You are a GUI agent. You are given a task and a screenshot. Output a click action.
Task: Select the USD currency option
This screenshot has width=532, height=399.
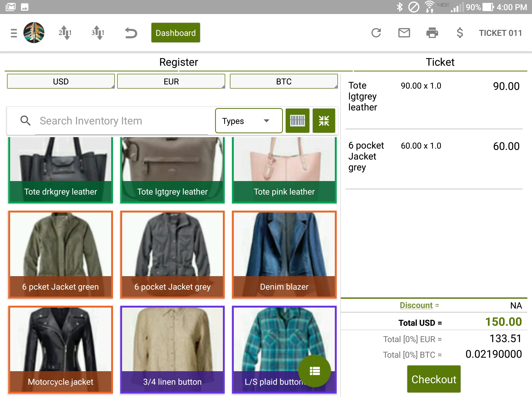coord(61,82)
